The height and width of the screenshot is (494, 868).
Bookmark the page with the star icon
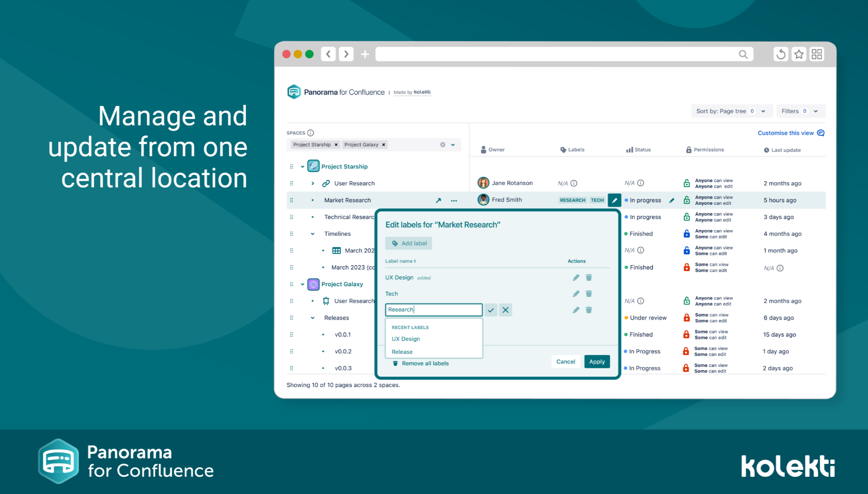[x=799, y=54]
